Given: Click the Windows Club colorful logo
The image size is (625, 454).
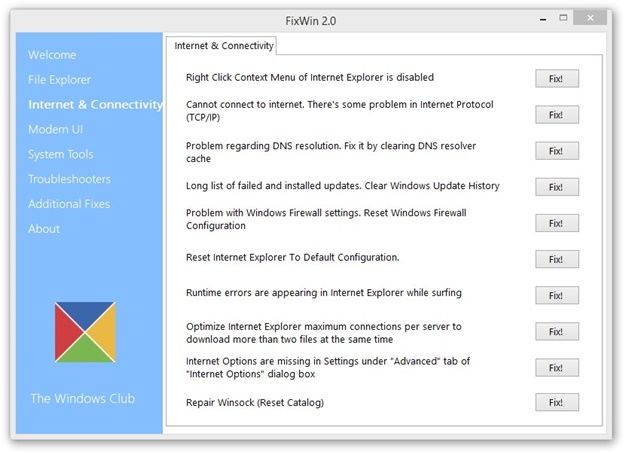Looking at the screenshot, I should point(85,332).
